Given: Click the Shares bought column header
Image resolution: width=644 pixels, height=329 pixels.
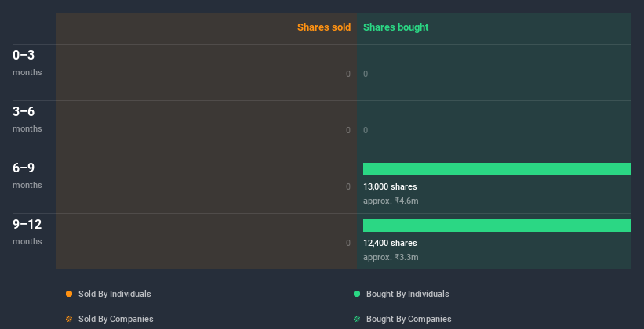Looking at the screenshot, I should 396,27.
